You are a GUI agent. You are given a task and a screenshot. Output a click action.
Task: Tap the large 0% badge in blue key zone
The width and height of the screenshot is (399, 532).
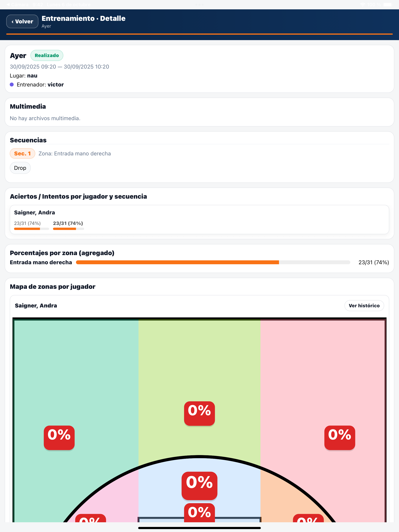point(199,486)
